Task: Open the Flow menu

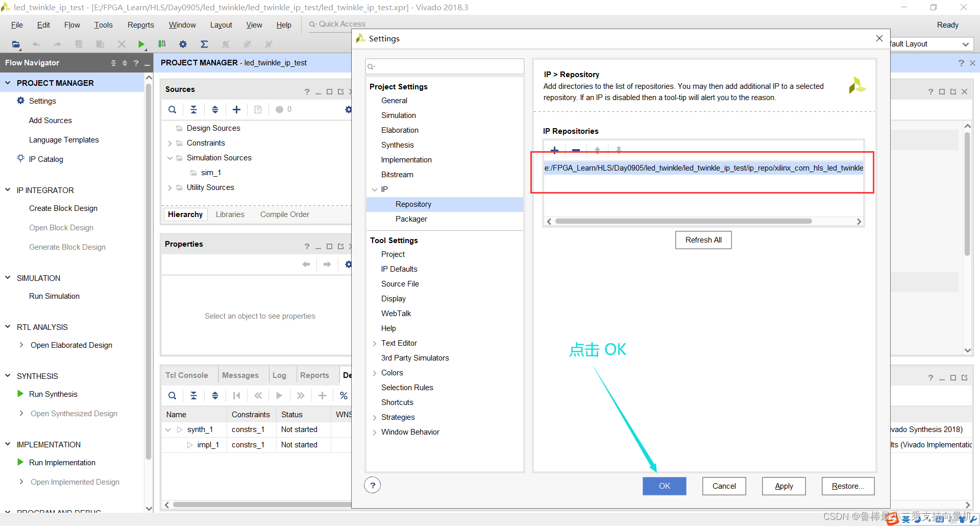Action: coord(72,25)
